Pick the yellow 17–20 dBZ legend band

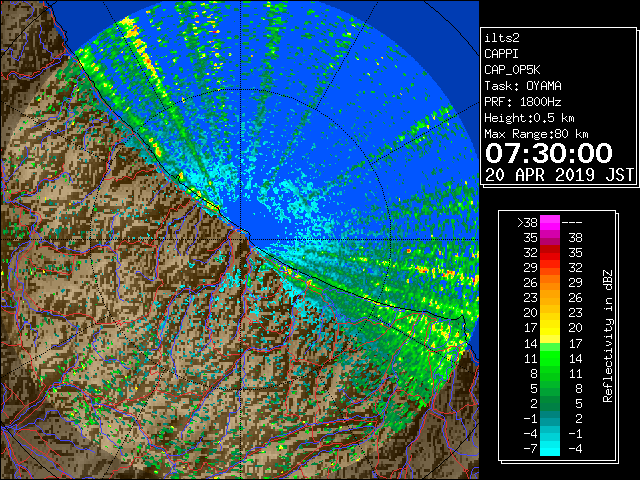tap(550, 328)
